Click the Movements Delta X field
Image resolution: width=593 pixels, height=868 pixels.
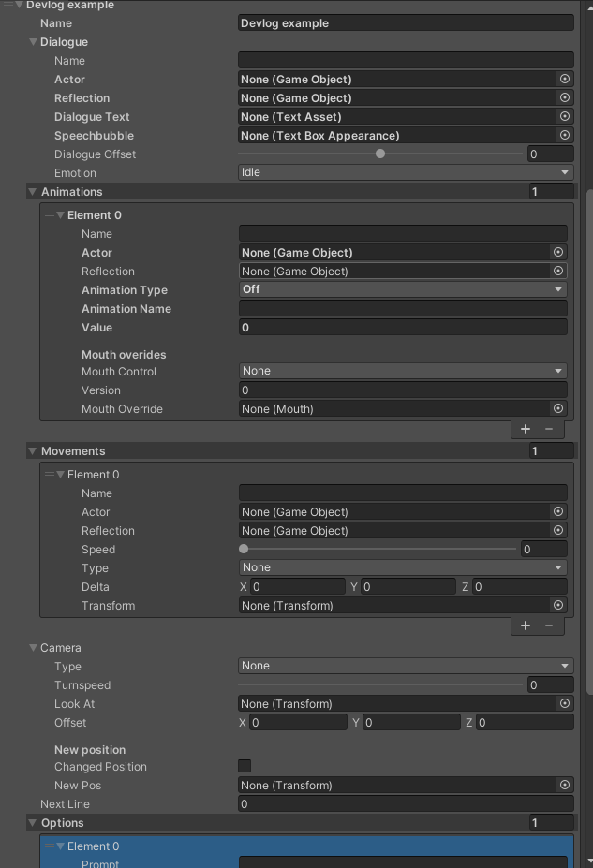pyautogui.click(x=298, y=587)
